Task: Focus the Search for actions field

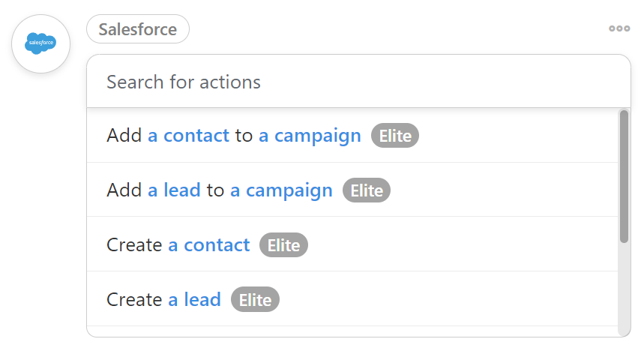Action: tap(358, 82)
